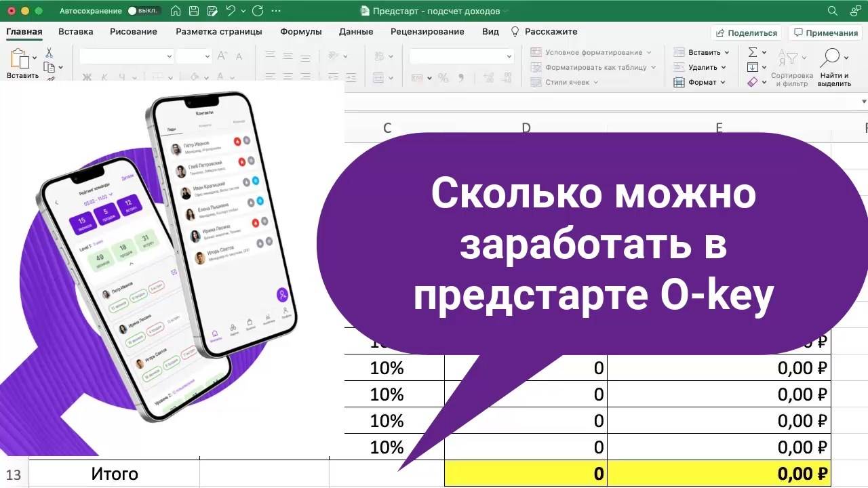The height and width of the screenshot is (488, 868).
Task: Click the Tell me lightbulb icon
Action: [515, 32]
